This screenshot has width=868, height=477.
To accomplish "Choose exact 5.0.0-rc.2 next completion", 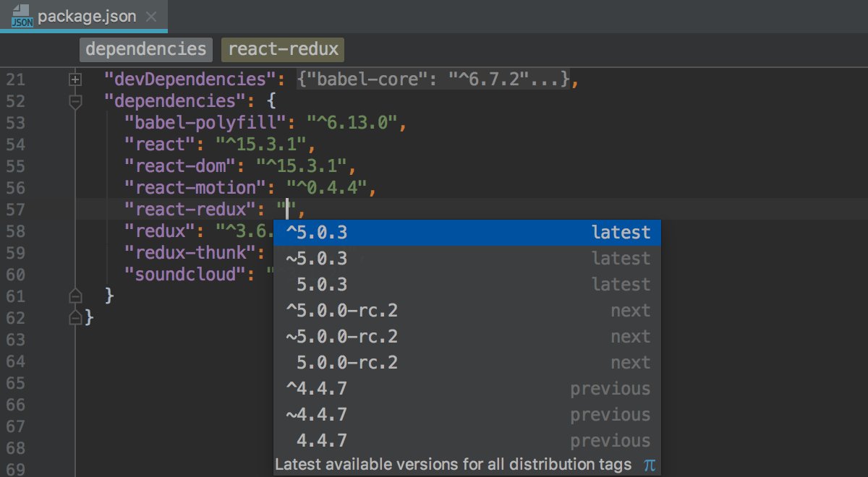I will 467,363.
